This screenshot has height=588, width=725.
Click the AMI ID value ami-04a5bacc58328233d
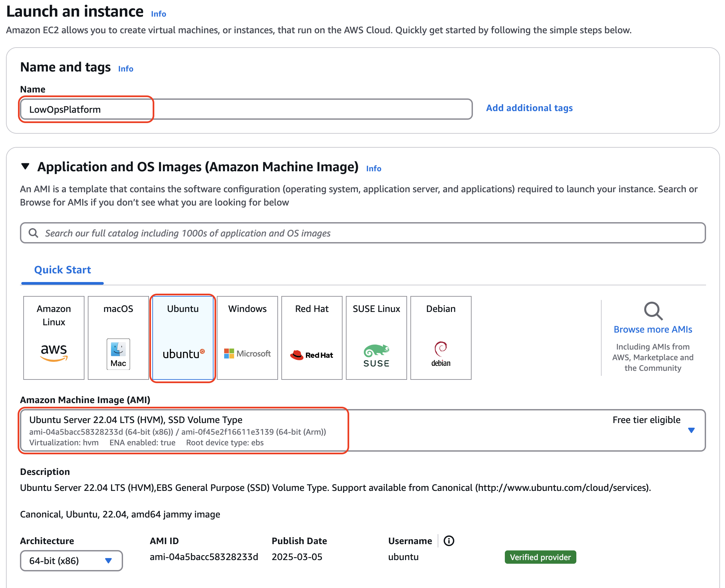click(x=204, y=557)
